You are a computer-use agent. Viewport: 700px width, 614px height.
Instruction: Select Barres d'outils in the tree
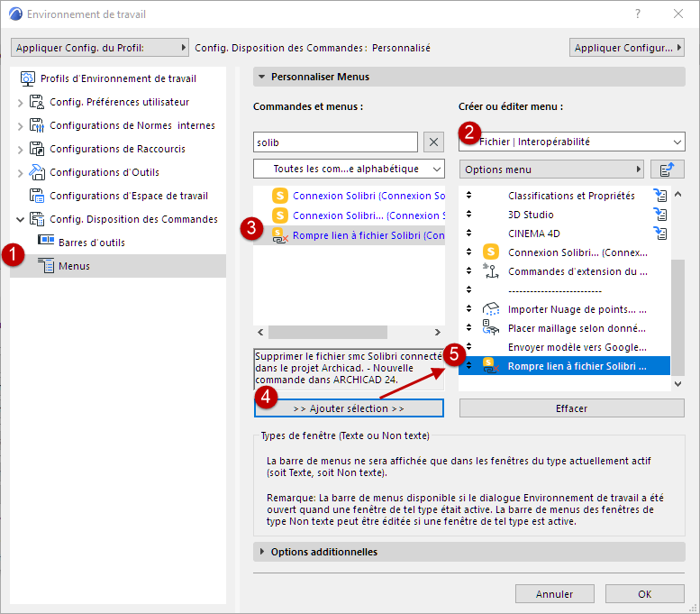coord(92,243)
